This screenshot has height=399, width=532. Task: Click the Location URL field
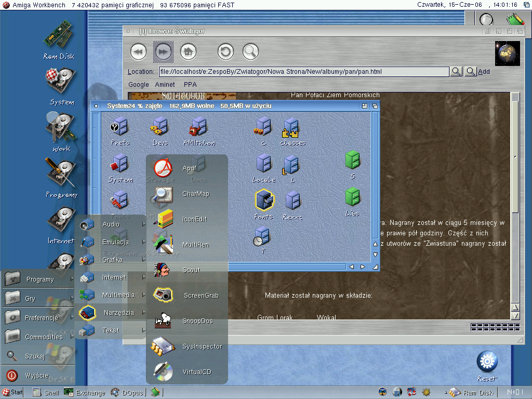click(303, 72)
